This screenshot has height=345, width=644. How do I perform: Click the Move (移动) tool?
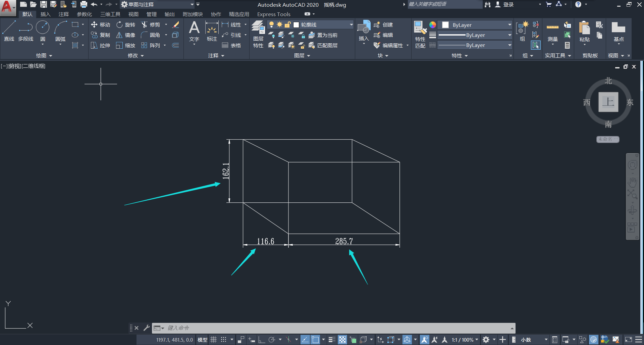[101, 24]
